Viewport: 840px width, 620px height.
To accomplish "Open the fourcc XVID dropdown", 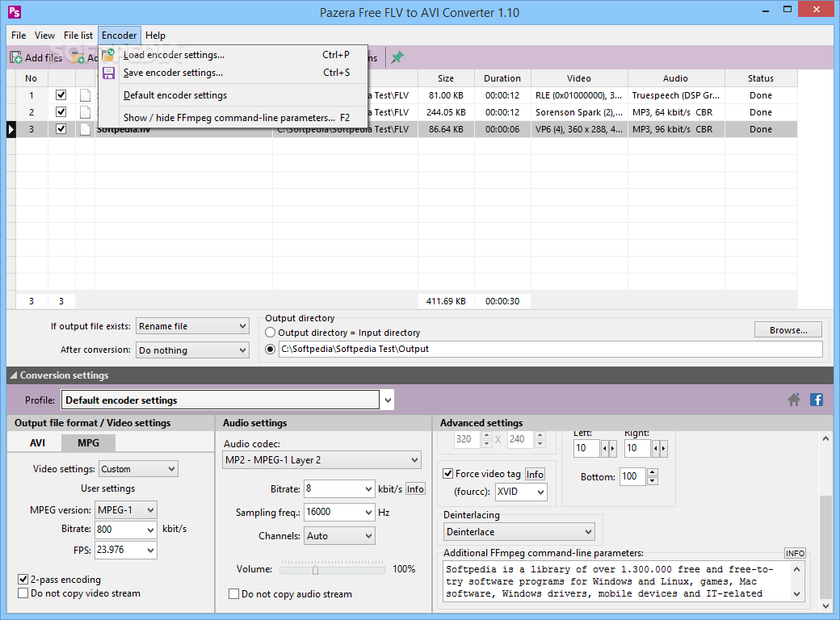I will 521,492.
